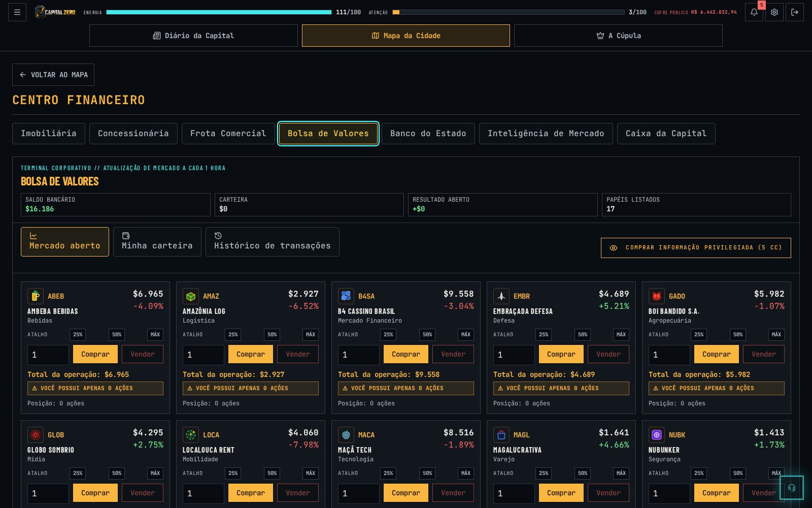The width and height of the screenshot is (812, 508).
Task: Click the Papéis Listados 17 value
Action: (x=611, y=209)
